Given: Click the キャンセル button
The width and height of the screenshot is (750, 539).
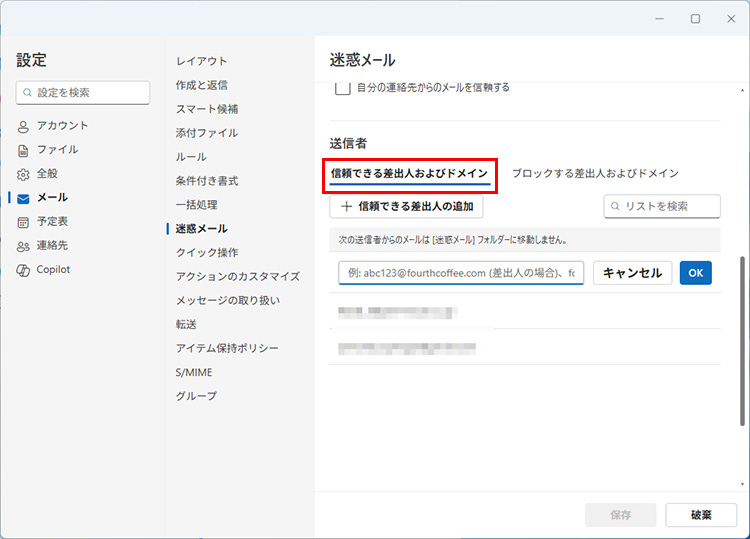Looking at the screenshot, I should pyautogui.click(x=632, y=273).
